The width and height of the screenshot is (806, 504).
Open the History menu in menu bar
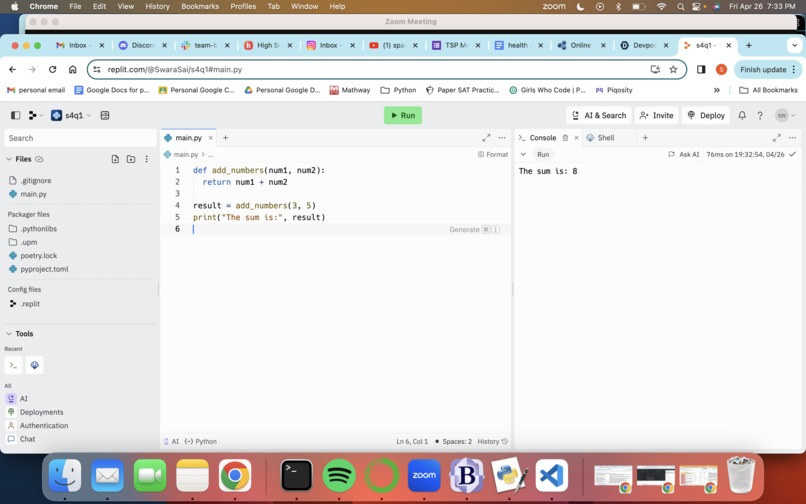(157, 6)
